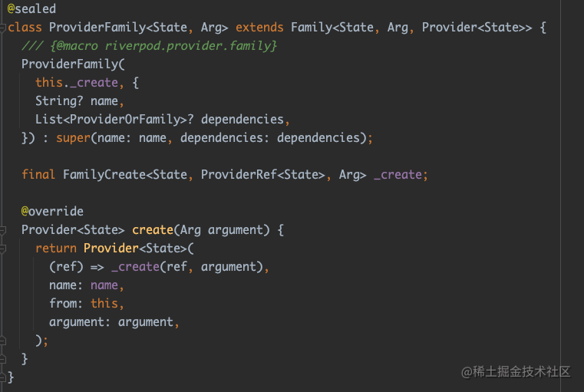Click the fold end marker beside );
584x392 pixels.
[2, 341]
